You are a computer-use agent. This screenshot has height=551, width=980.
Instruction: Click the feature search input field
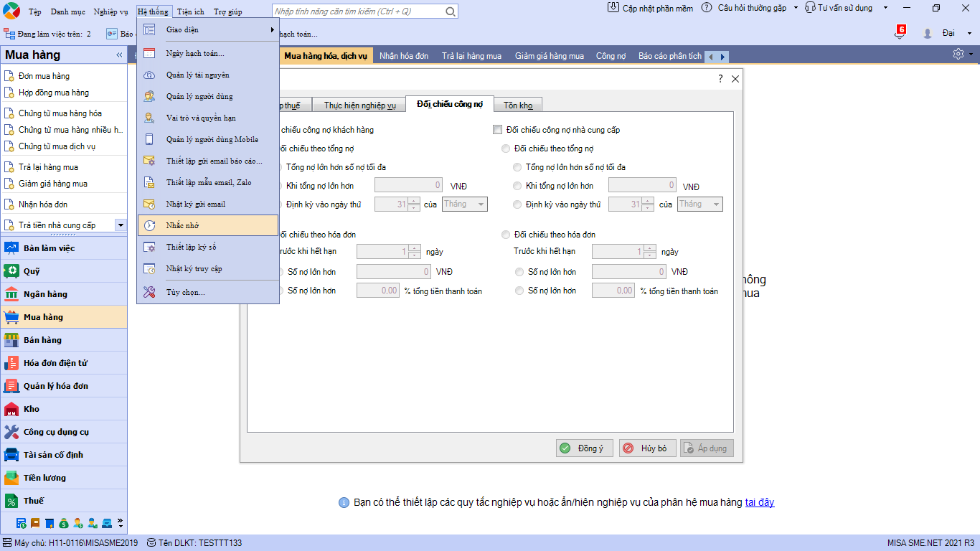[x=359, y=11]
